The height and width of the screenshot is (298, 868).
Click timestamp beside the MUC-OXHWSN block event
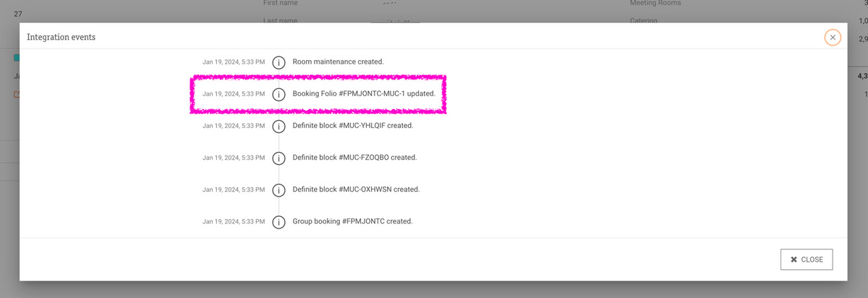(234, 190)
